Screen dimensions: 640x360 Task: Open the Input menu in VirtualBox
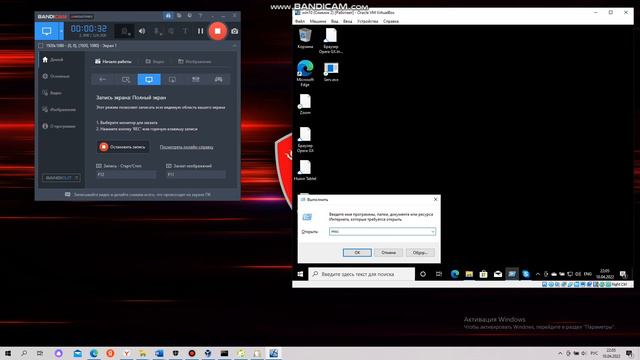click(347, 21)
